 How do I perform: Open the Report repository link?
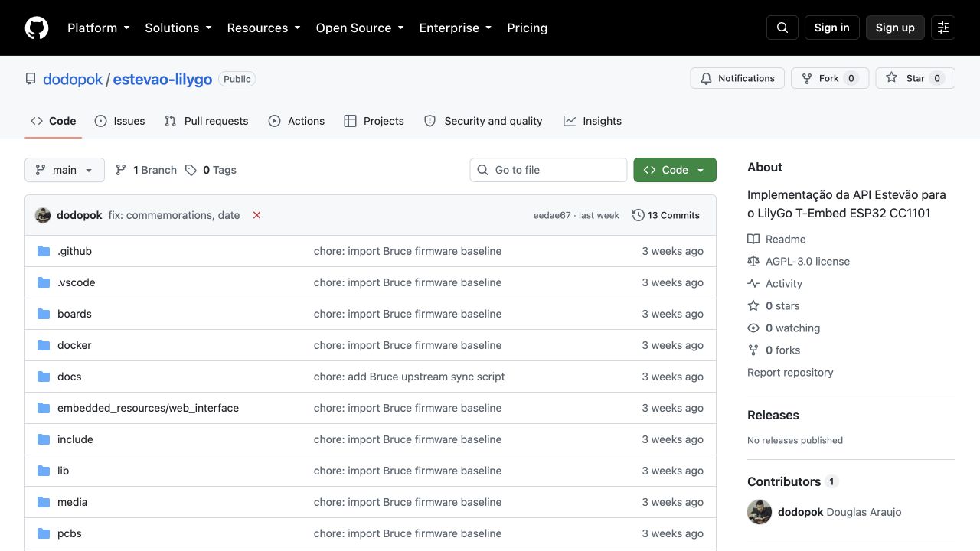(790, 372)
